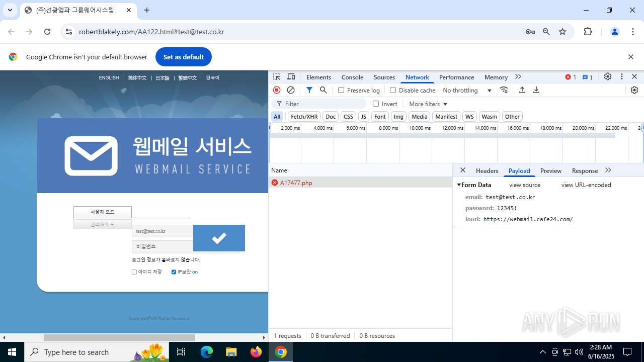Uncheck the IP보안 checkbox
Image resolution: width=644 pixels, height=362 pixels.
pyautogui.click(x=174, y=272)
